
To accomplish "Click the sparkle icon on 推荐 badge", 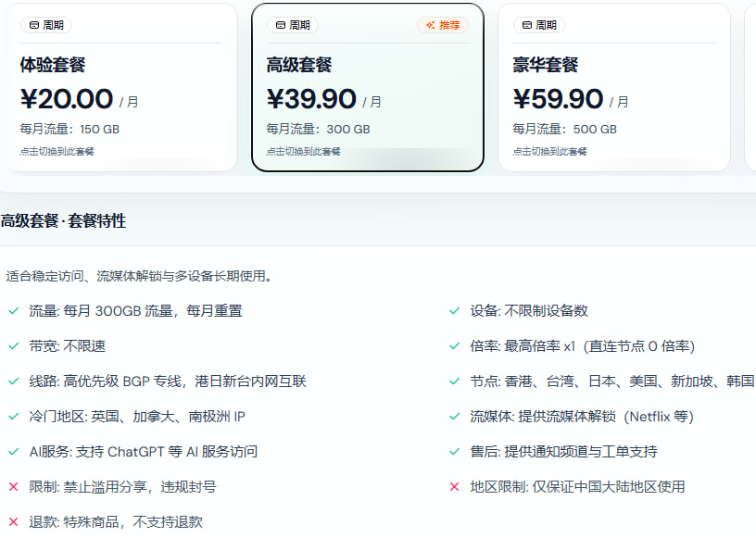I will [430, 25].
